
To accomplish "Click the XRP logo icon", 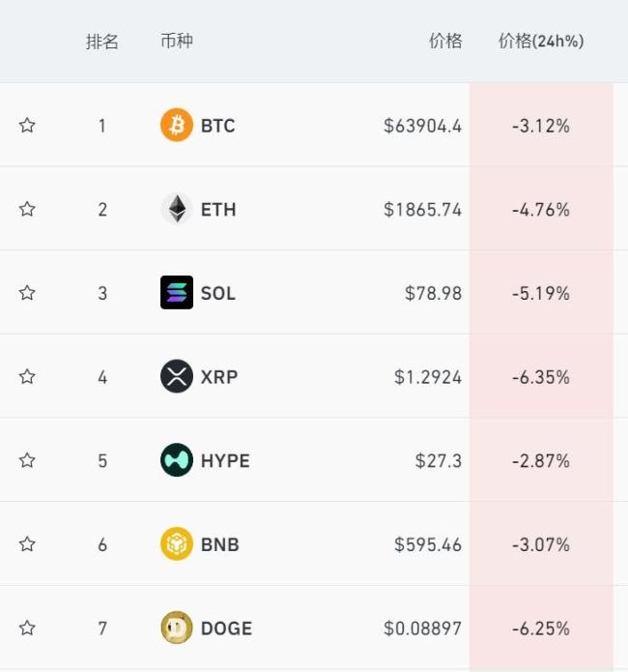I will (177, 376).
